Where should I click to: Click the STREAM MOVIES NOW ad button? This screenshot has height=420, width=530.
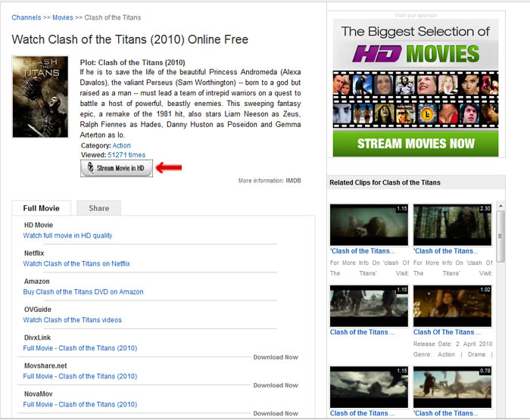point(416,144)
